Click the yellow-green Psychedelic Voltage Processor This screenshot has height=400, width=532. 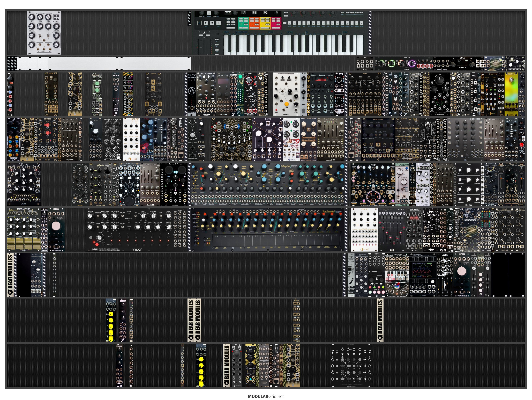point(511,94)
